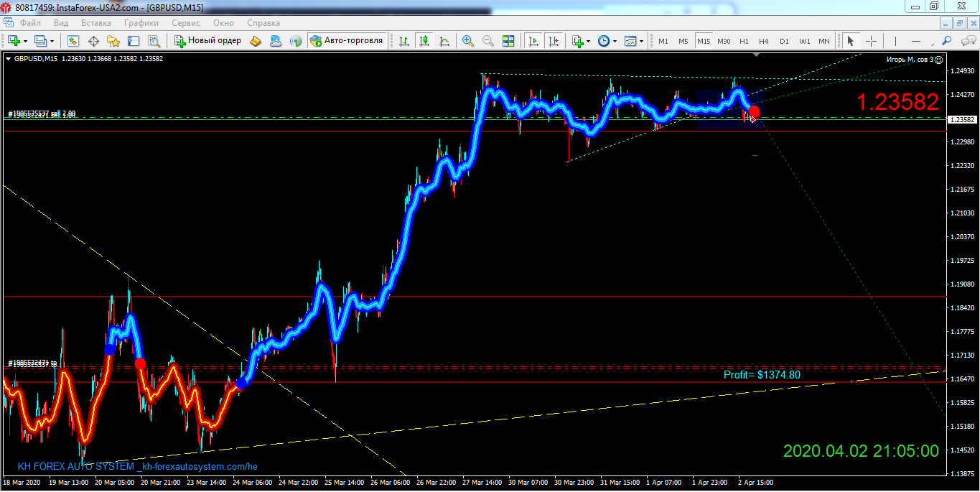
Task: Select the horizontal line drawing tool
Action: point(915,41)
